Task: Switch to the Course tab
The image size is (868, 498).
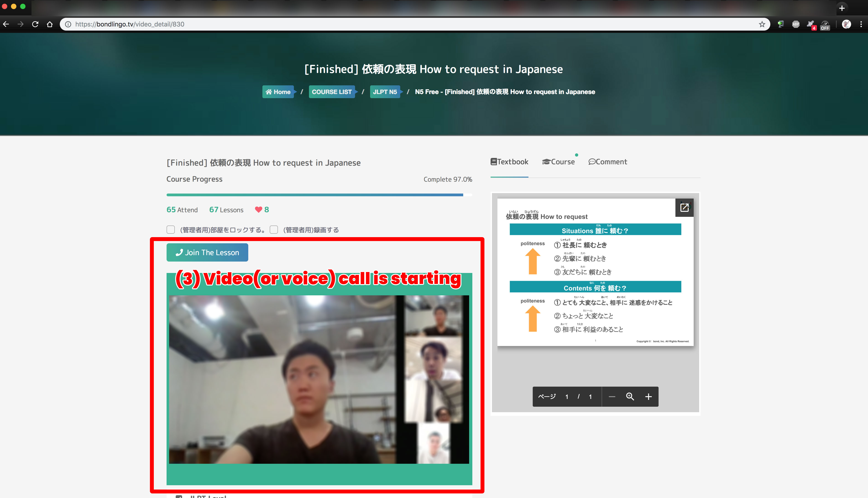Action: pos(558,162)
